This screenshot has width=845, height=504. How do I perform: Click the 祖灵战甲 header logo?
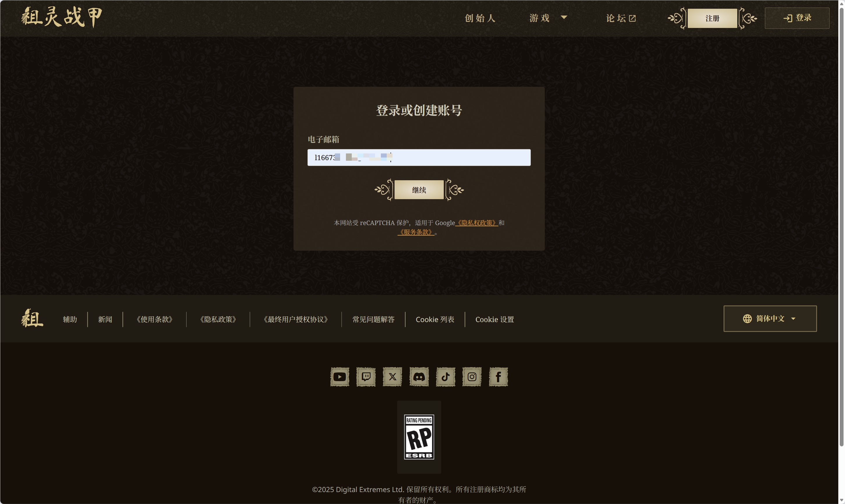pyautogui.click(x=61, y=17)
